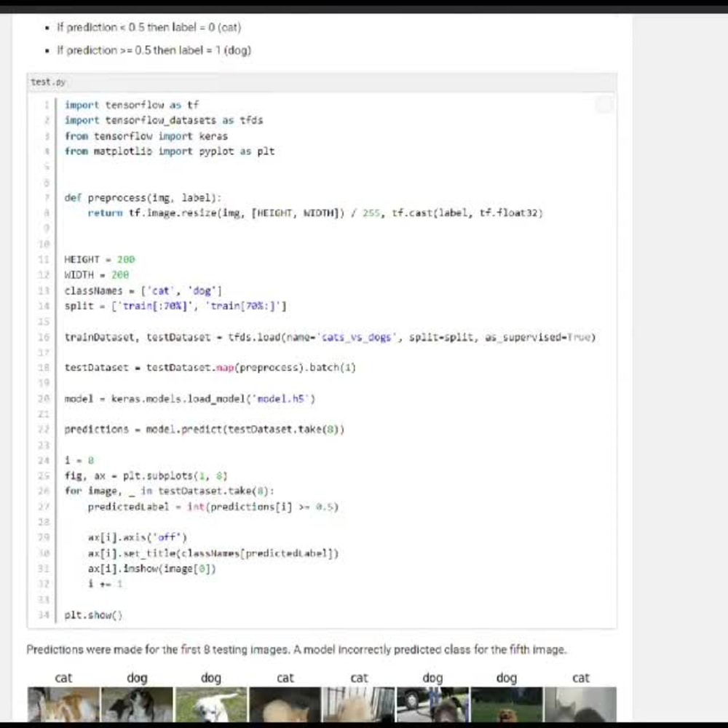Click 'for image, _ in testDataset.take(8):' line
This screenshot has height=728, width=728.
(170, 491)
